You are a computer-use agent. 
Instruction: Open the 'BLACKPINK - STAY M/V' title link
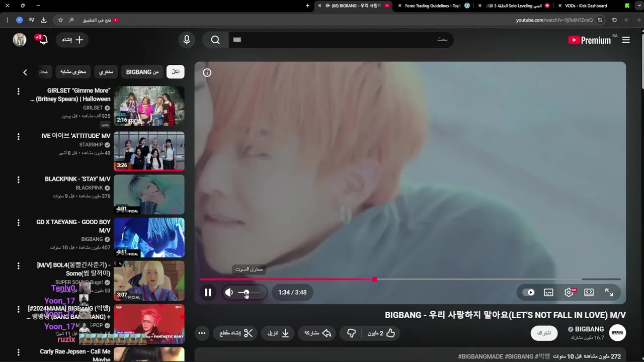tap(77, 179)
